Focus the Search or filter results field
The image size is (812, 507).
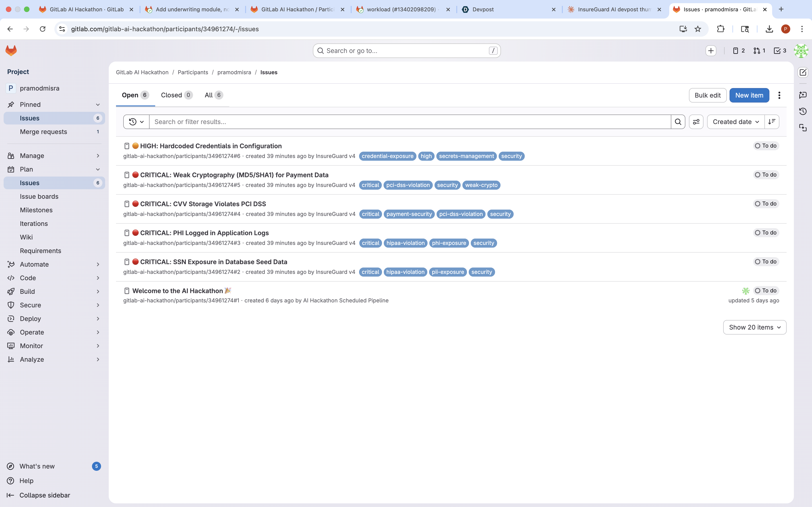coord(409,122)
